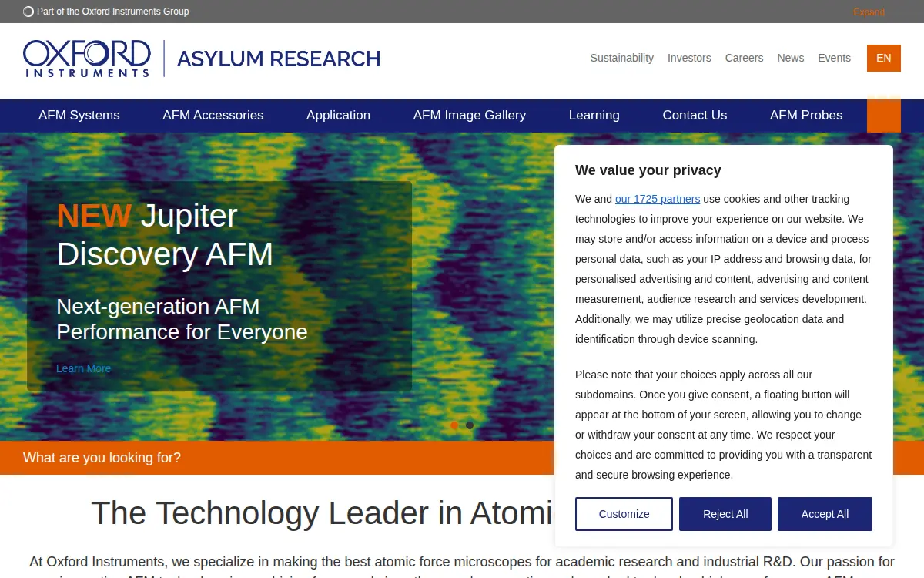Open the Learning menu

(594, 116)
